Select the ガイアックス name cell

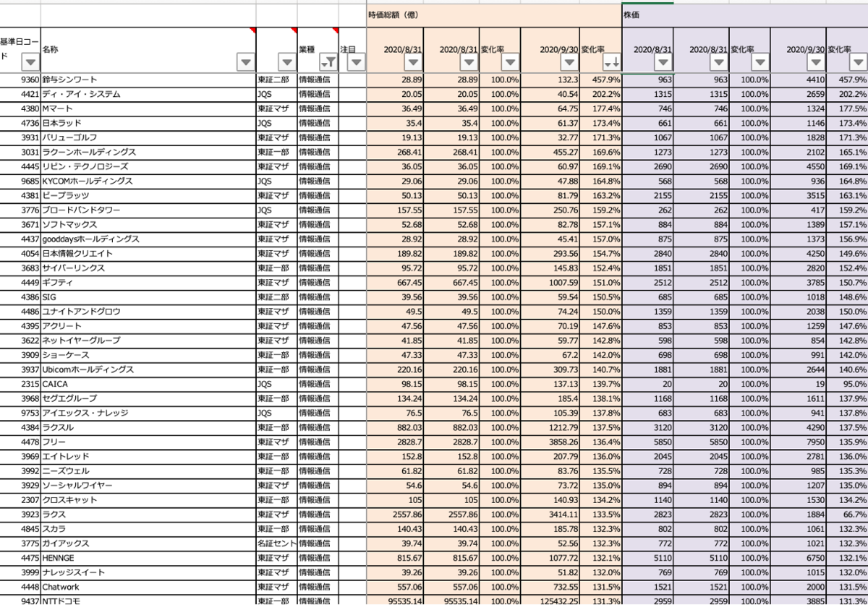point(148,543)
